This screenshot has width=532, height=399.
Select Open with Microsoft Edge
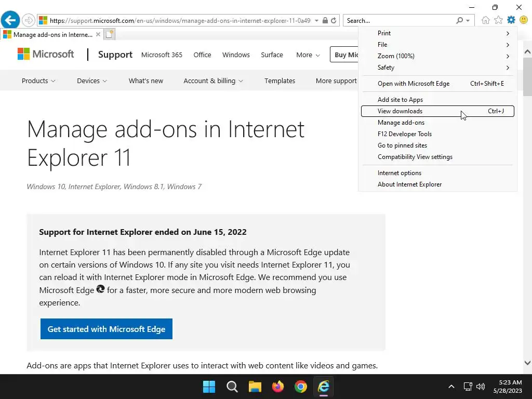tap(437, 84)
